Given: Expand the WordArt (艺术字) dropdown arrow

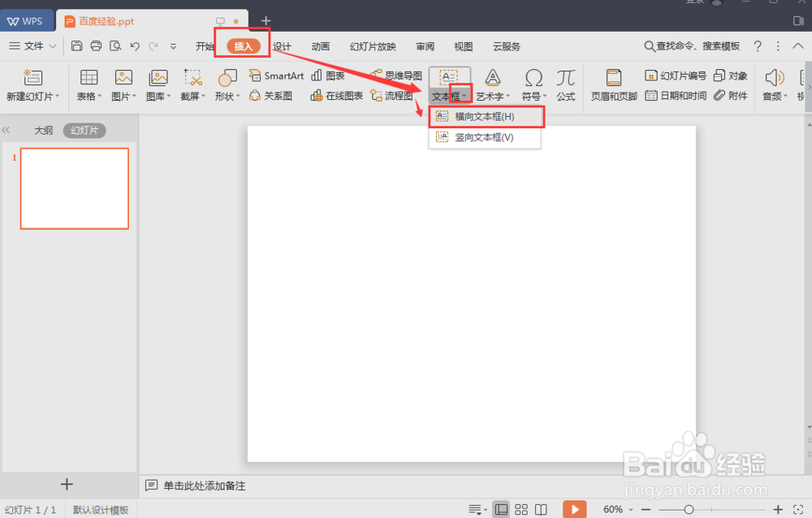Looking at the screenshot, I should click(508, 96).
